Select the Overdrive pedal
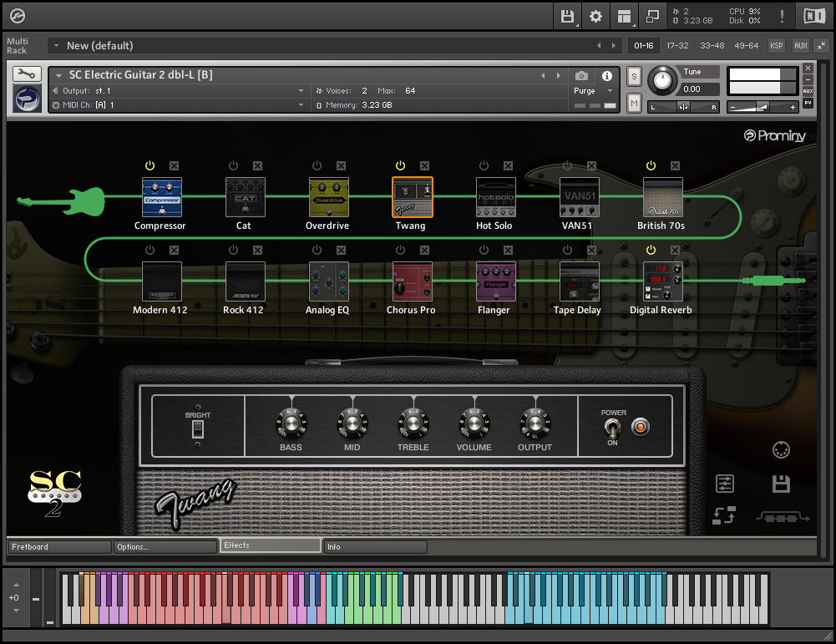This screenshot has height=644, width=836. coord(329,197)
